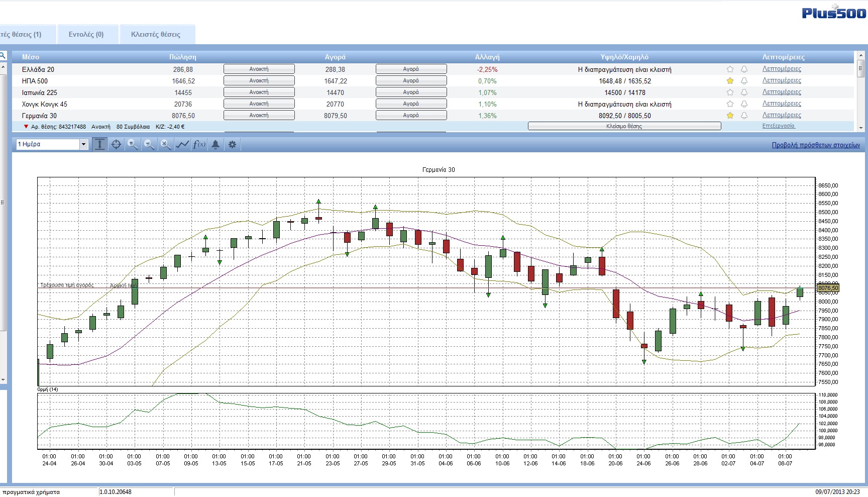Click the πραγματικά χρήματα status text
Viewport: 868px width, 497px height.
31,492
